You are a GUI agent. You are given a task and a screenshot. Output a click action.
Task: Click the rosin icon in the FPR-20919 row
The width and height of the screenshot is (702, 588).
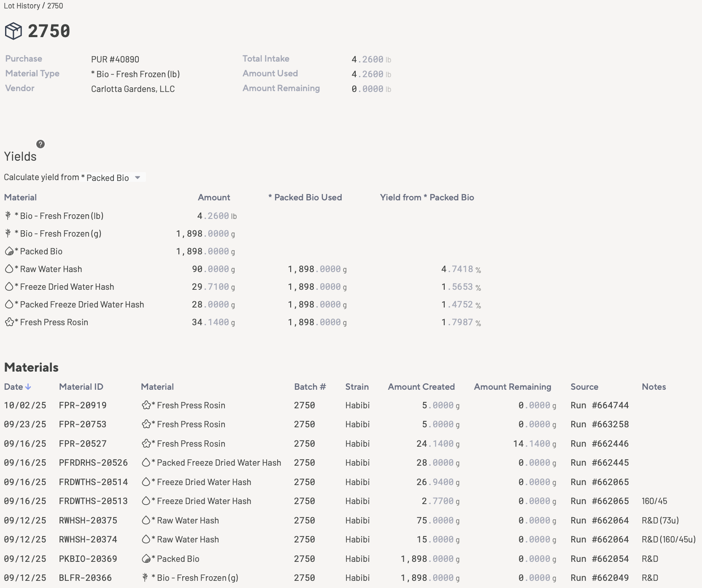[x=146, y=405]
